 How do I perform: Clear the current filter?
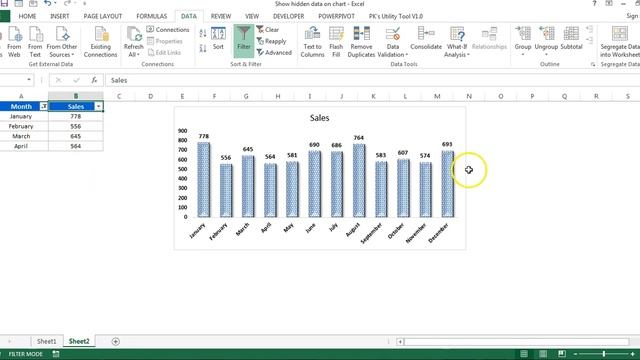tap(268, 30)
